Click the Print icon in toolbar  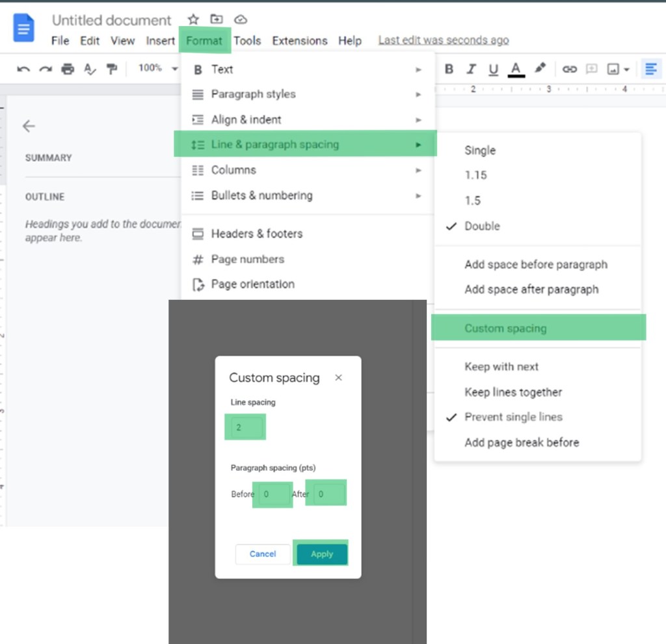click(x=68, y=69)
